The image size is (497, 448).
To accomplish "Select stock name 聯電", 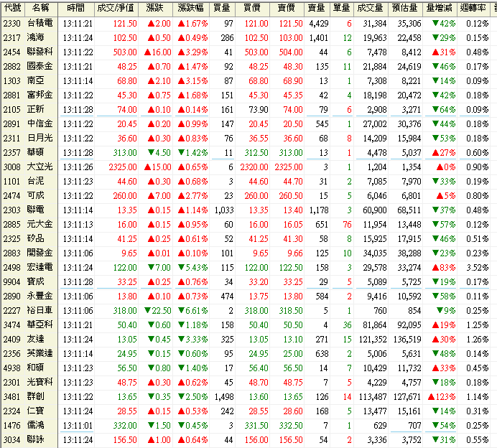I will click(35, 210).
